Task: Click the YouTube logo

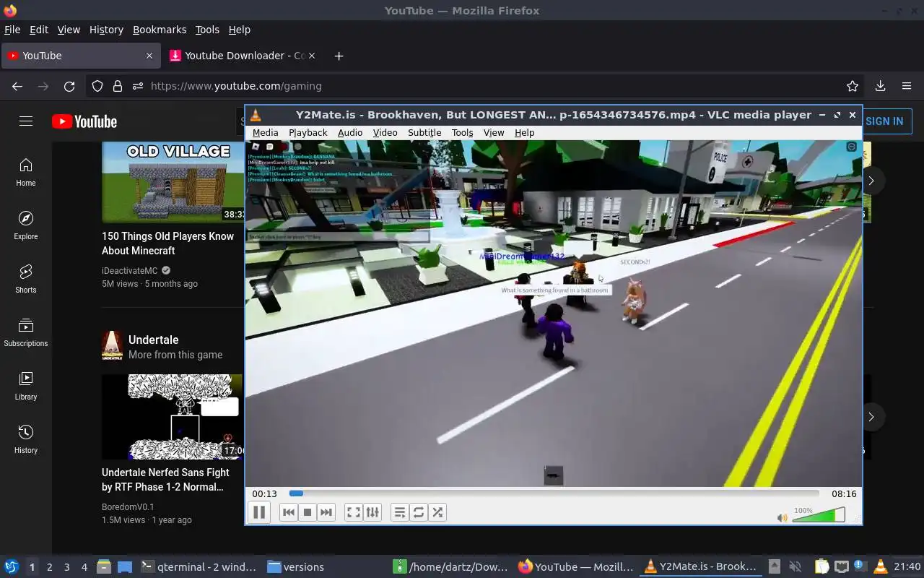Action: 84,121
